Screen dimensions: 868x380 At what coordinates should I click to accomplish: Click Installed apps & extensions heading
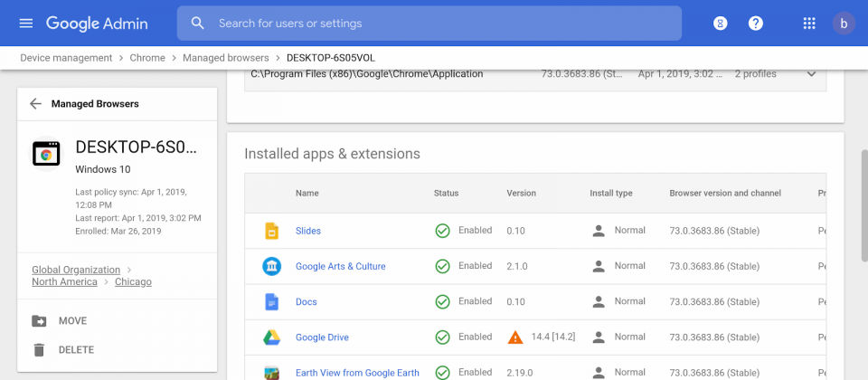click(x=332, y=153)
